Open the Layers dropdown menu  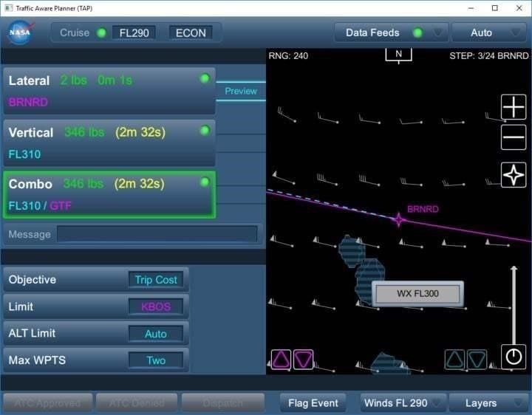point(490,402)
